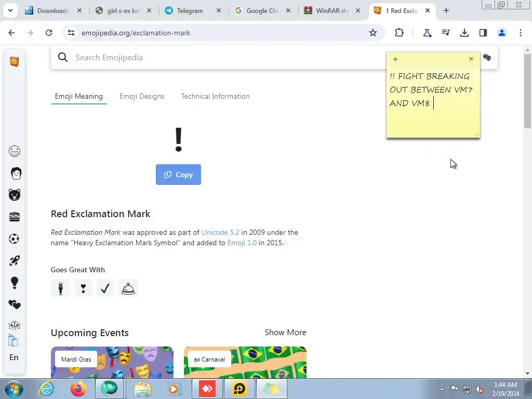Open media controls icon in toolbar

click(445, 33)
